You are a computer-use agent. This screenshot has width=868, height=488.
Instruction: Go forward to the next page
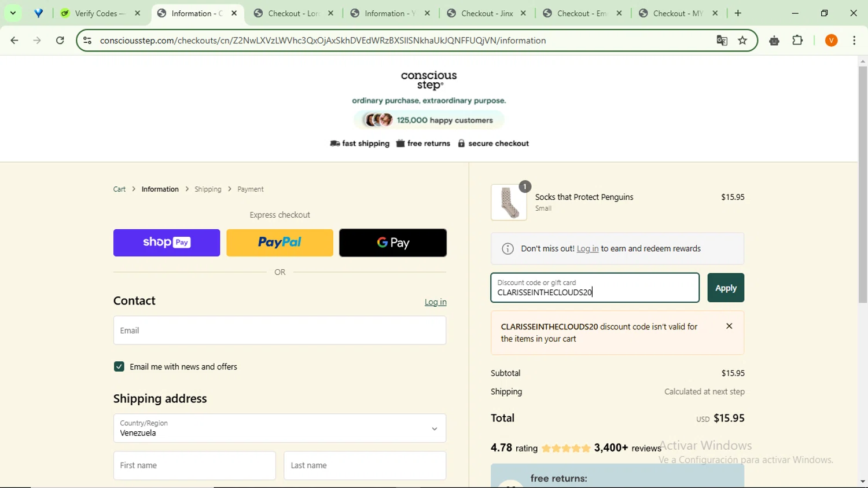click(x=37, y=41)
